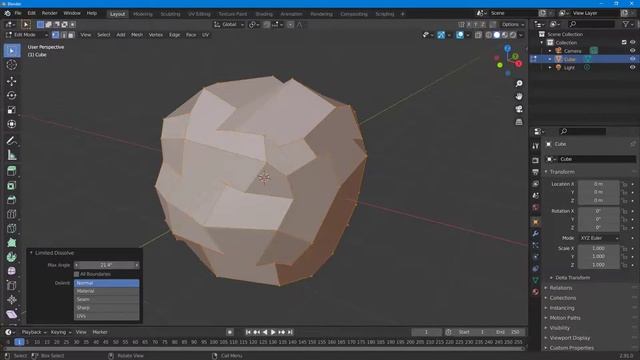
Task: Select the Select Box tool
Action: click(12, 51)
